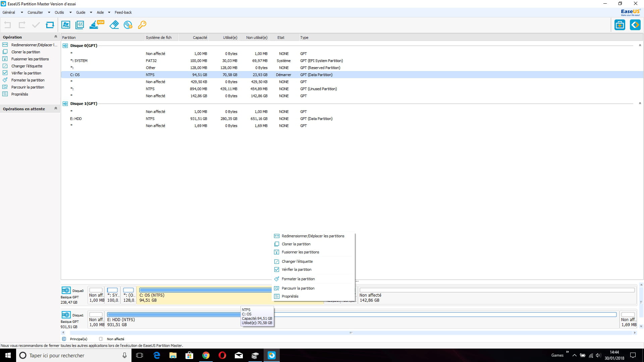Open Google Chrome from the taskbar
644x362 pixels.
click(206, 355)
